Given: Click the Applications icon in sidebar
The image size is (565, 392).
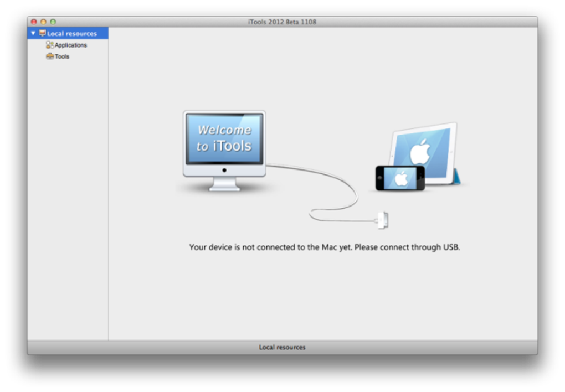Looking at the screenshot, I should tap(50, 45).
